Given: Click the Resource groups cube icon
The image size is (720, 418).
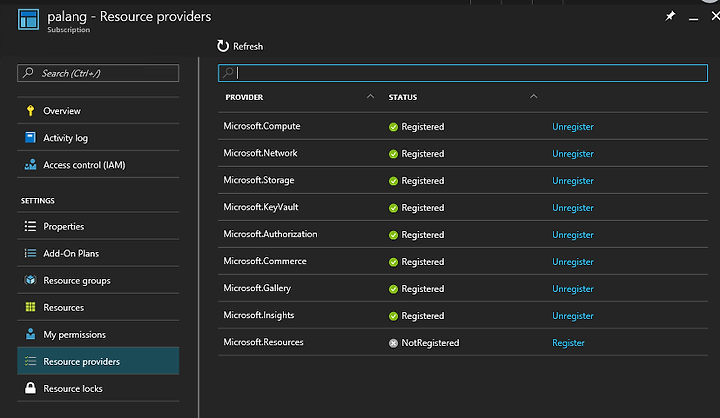Looking at the screenshot, I should 30,280.
